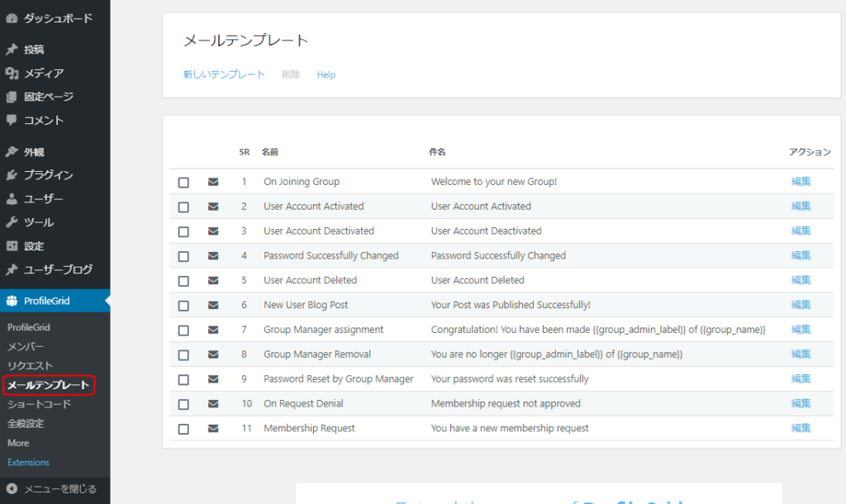Click the envelope icon for Membership Request row
The height and width of the screenshot is (504, 846).
click(x=213, y=428)
